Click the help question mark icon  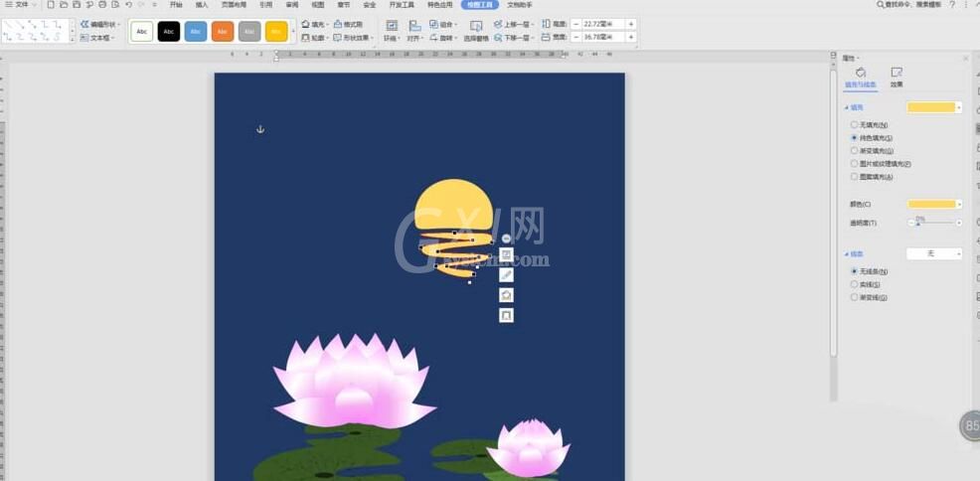click(952, 4)
